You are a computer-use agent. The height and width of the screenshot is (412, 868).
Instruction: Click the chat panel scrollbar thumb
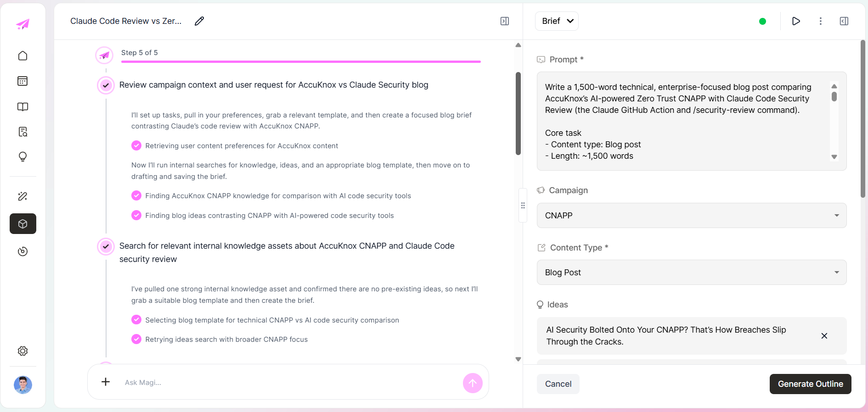pyautogui.click(x=518, y=113)
